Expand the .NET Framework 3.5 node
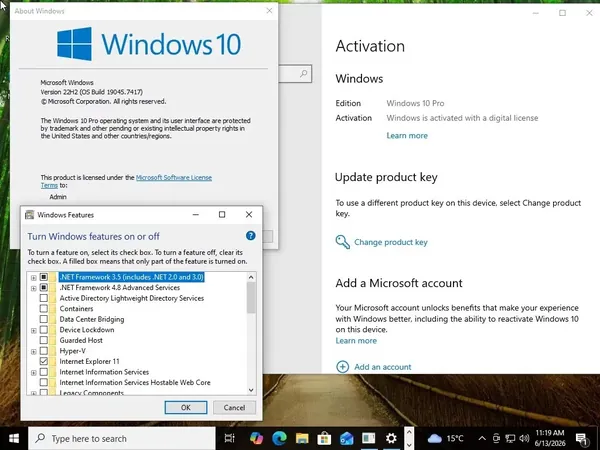Screen dimensions: 600x450 click(x=34, y=277)
